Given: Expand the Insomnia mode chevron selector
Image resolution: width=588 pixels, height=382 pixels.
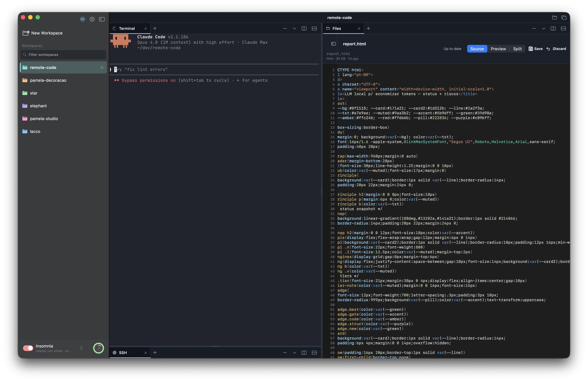Looking at the screenshot, I should 81,348.
